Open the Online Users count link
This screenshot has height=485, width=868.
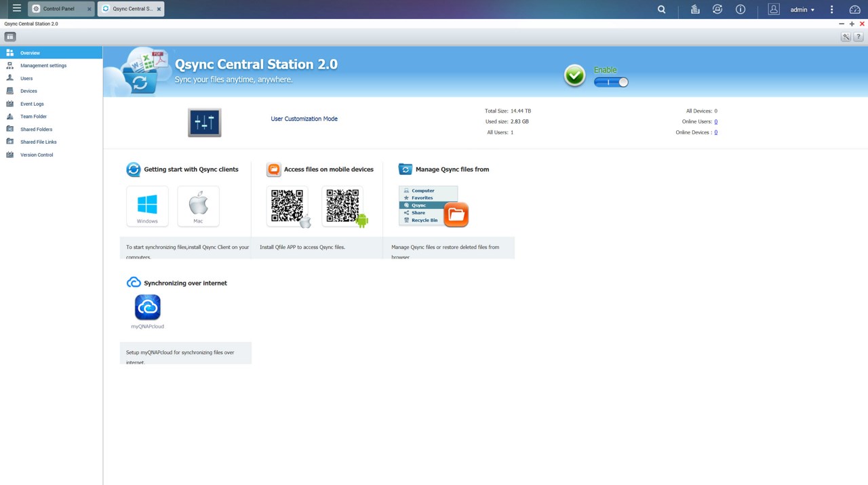point(715,121)
